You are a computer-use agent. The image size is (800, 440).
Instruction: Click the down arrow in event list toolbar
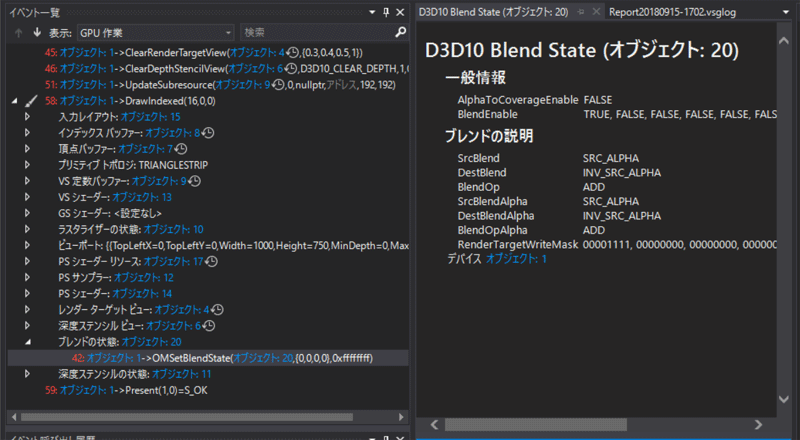tap(37, 33)
